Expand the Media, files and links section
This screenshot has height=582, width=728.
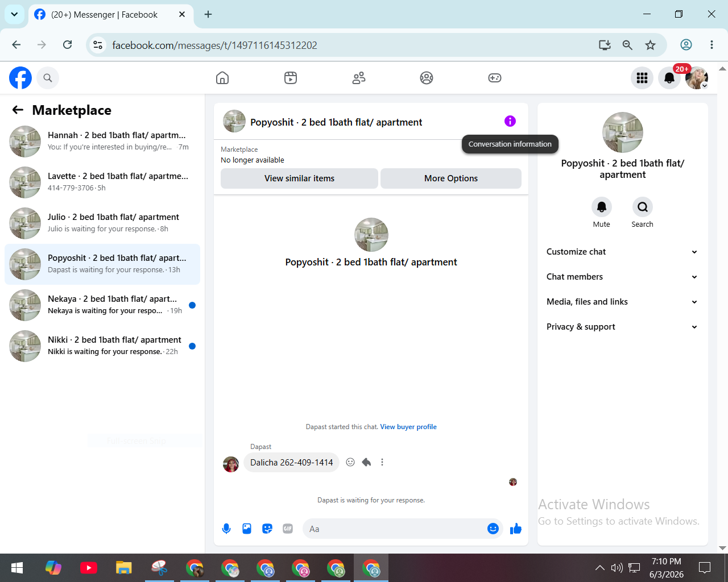pos(622,302)
